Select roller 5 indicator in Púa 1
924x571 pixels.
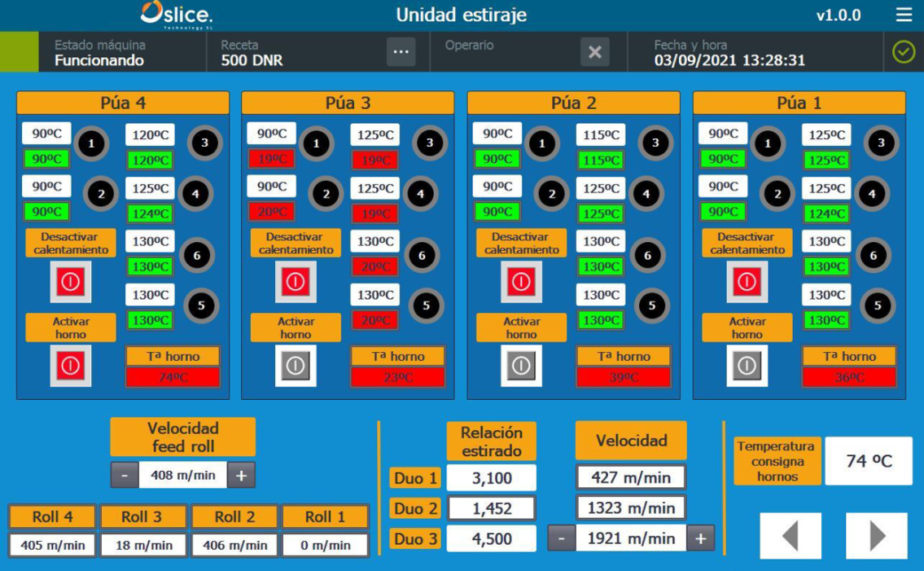pos(878,305)
